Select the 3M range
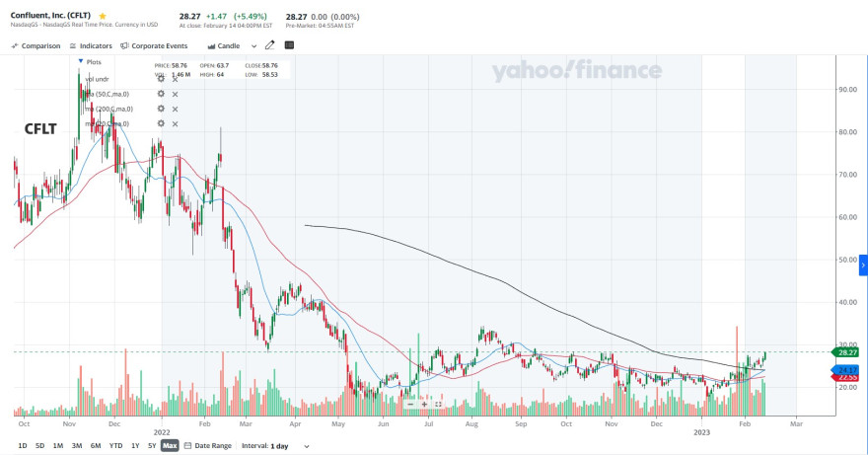868x455 pixels. [77, 445]
